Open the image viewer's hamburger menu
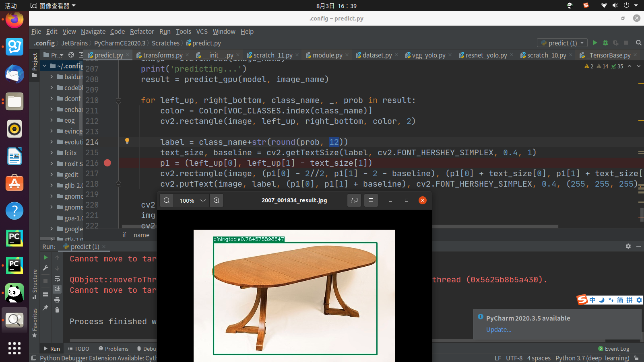Image resolution: width=644 pixels, height=362 pixels. [x=371, y=200]
